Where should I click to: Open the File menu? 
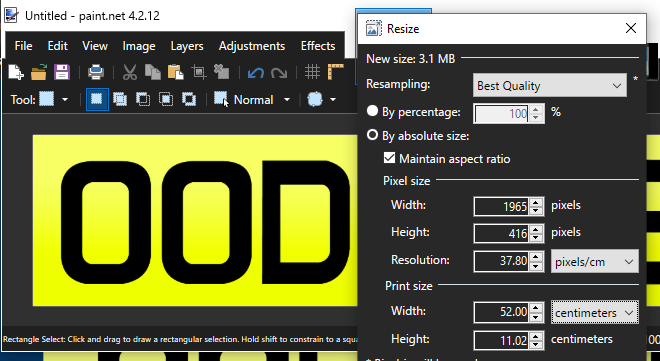pyautogui.click(x=23, y=45)
